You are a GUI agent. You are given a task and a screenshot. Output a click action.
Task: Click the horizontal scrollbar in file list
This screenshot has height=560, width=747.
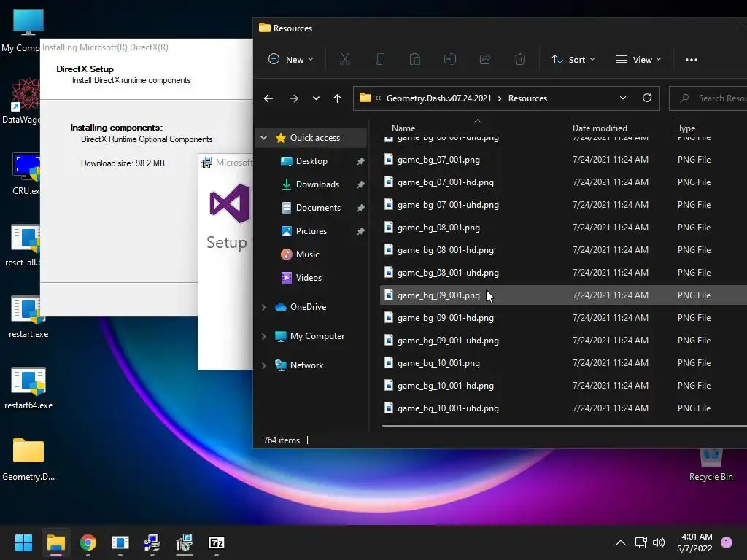coord(564,426)
